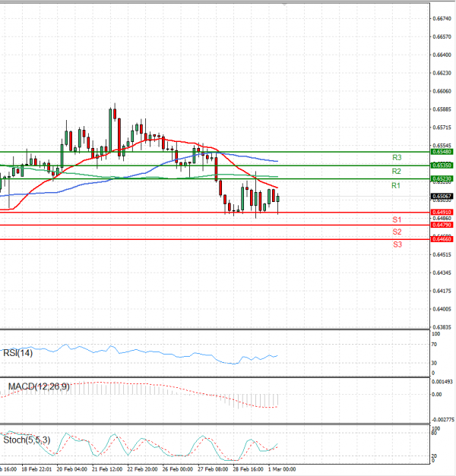456x476 pixels.
Task: Click the 27 Feb 08:00 time label
Action: 213,469
